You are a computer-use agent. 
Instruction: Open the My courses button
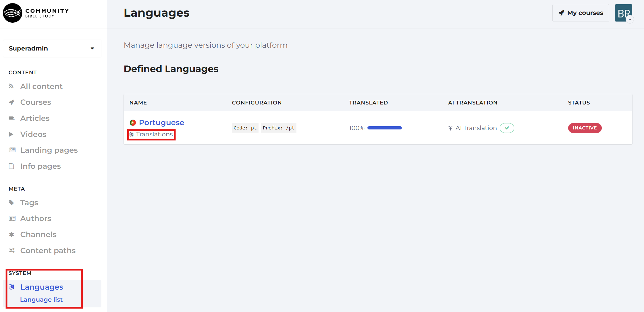point(581,13)
